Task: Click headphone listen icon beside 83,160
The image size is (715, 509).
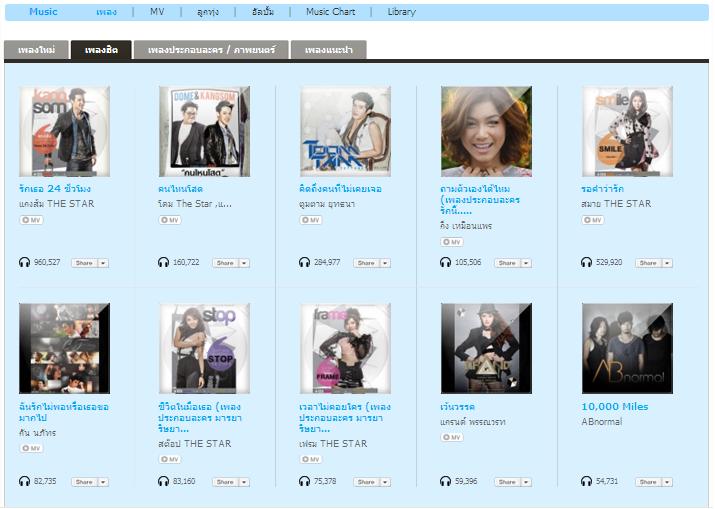Action: tap(163, 481)
